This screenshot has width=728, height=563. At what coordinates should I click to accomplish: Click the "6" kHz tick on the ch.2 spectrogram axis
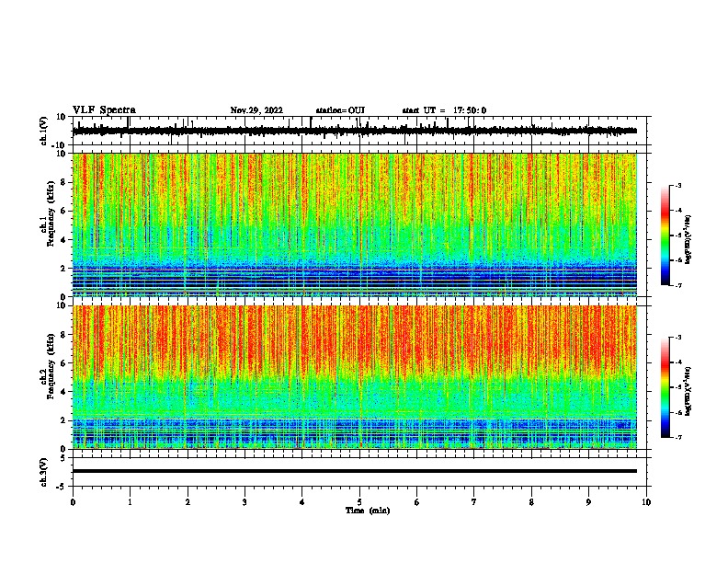tap(64, 363)
